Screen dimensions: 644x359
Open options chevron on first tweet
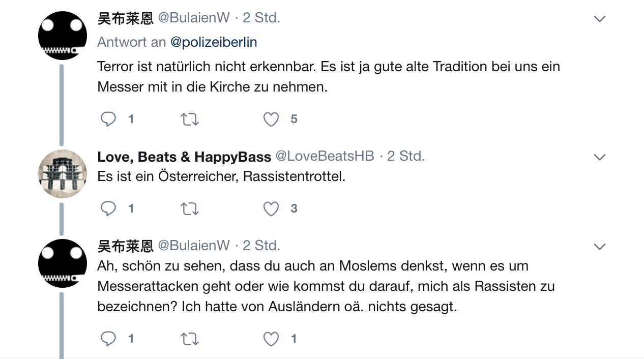600,19
